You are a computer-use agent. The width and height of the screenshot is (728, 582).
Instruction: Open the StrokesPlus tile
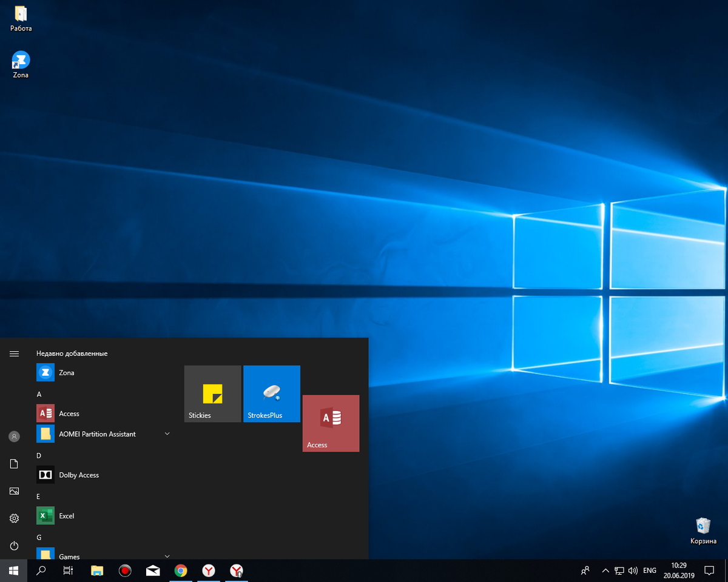point(272,394)
